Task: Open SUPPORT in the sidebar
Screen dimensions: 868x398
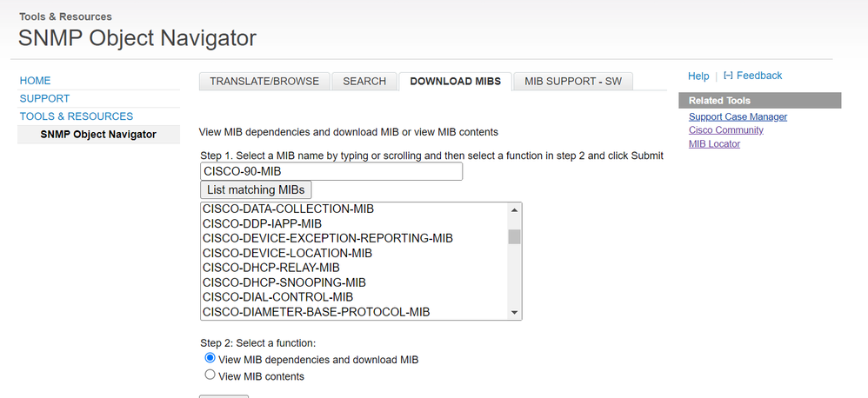Action: 44,98
